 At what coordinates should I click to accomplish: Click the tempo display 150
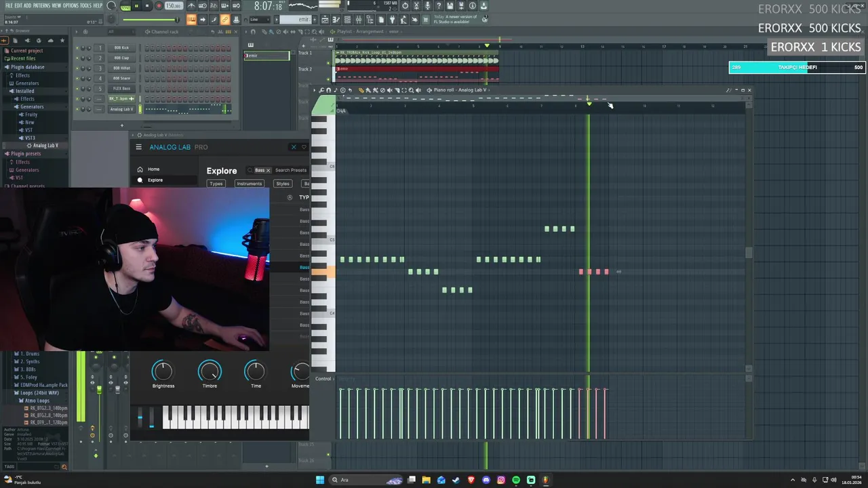click(174, 5)
